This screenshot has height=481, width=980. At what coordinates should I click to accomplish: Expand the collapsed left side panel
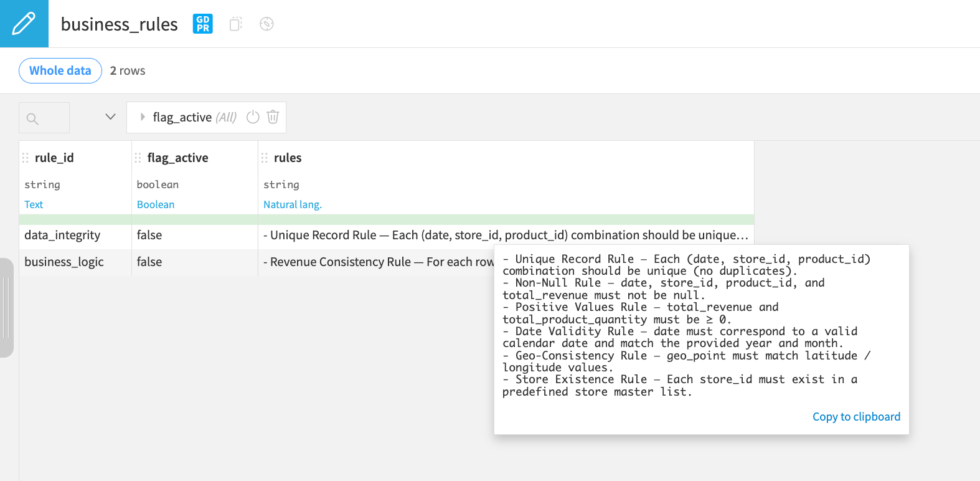(x=7, y=305)
